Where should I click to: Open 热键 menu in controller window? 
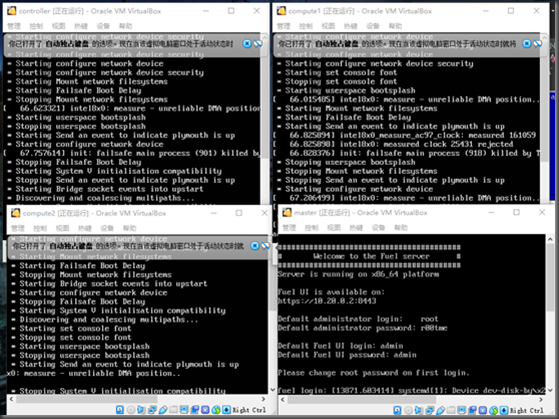(81, 26)
